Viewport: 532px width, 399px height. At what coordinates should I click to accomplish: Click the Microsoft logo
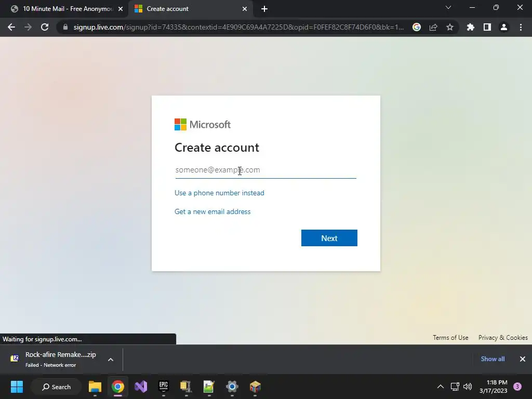[x=203, y=125]
